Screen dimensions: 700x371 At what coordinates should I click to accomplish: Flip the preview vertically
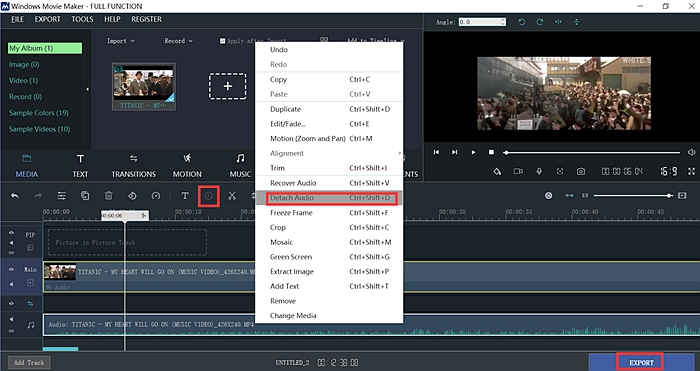tap(576, 22)
